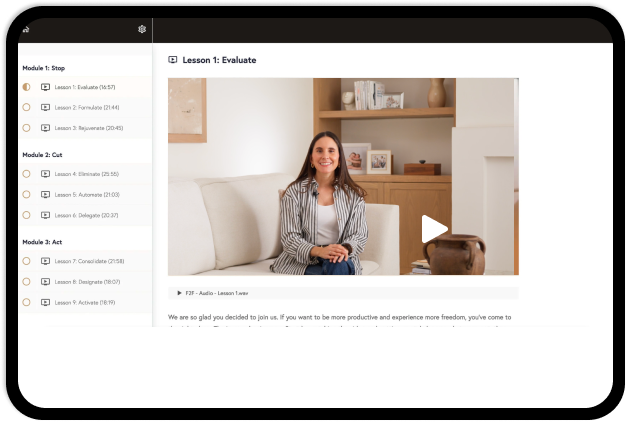Toggle the half-filled progress circle for Lesson 1
This screenshot has height=422, width=627.
tap(26, 87)
